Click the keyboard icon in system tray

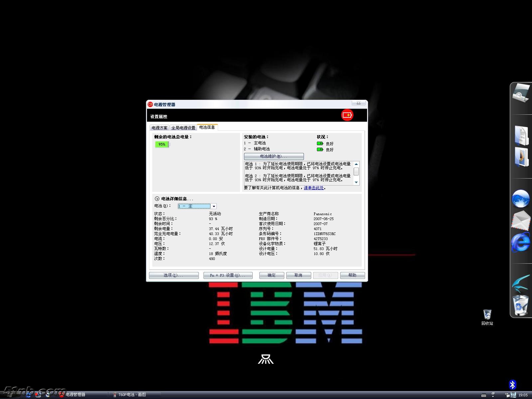484,395
